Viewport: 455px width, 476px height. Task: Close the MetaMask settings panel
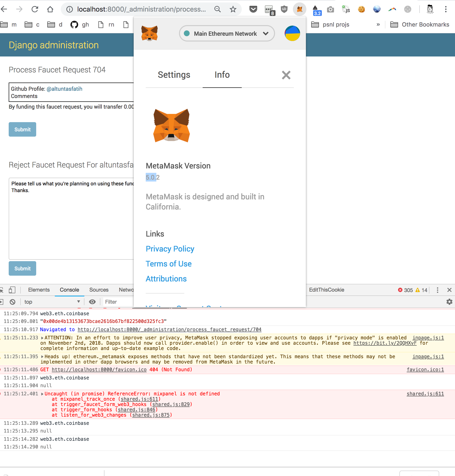(286, 75)
